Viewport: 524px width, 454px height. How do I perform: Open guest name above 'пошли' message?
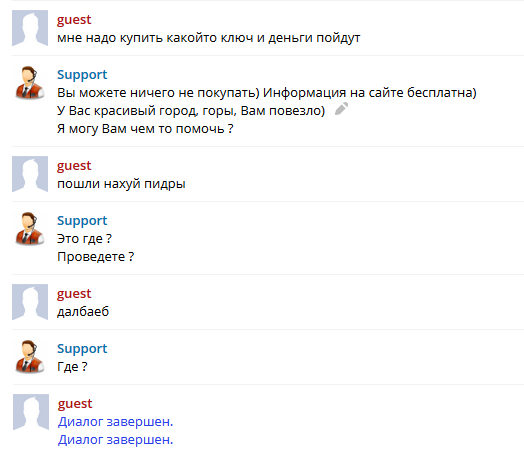click(74, 166)
